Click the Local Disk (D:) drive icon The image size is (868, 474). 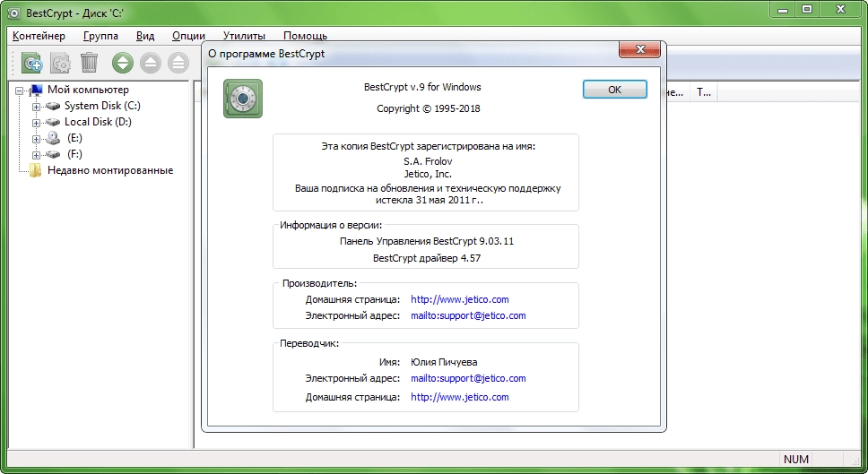53,122
